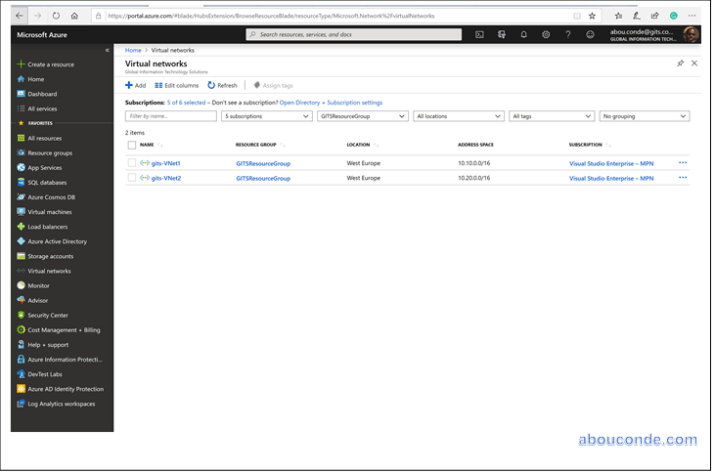Toggle the select-all header checkbox

click(132, 145)
